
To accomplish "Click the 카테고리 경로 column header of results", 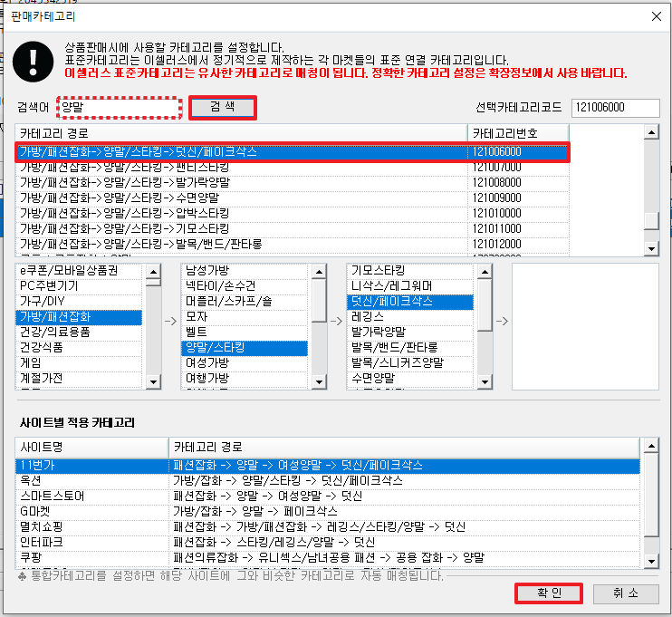I will (241, 133).
